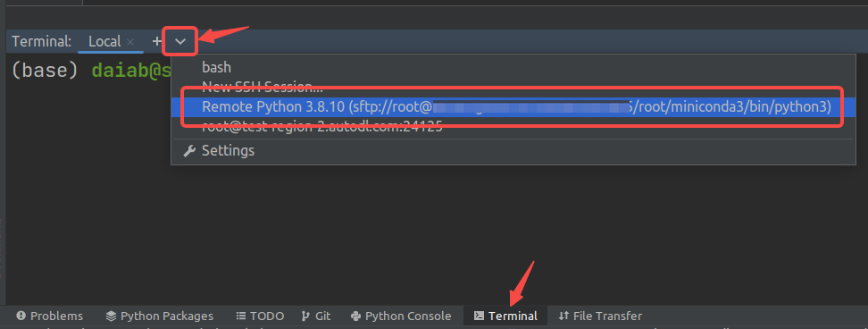Open the Git tool window

[x=316, y=316]
